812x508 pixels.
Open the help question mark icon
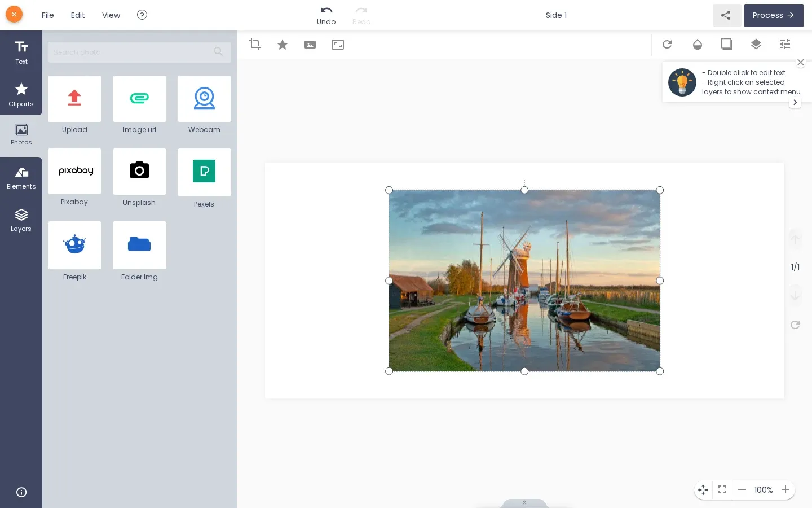[x=142, y=15]
